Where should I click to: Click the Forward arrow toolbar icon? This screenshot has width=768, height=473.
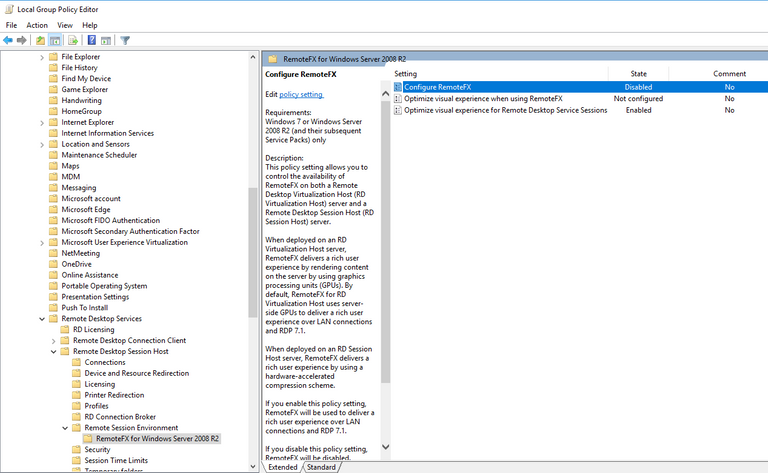pyautogui.click(x=22, y=41)
